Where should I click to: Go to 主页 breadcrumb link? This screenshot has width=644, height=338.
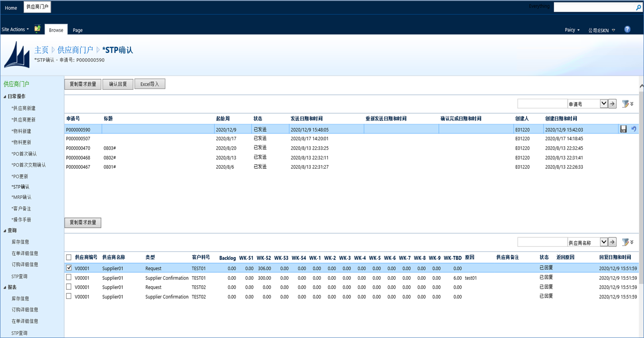pyautogui.click(x=41, y=50)
